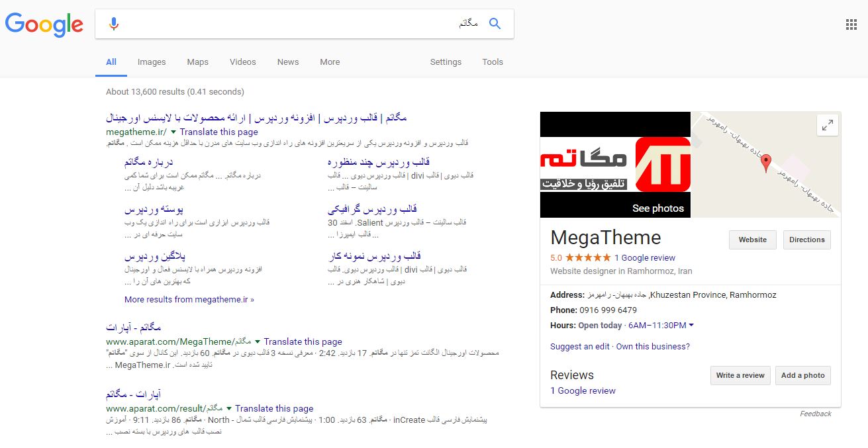Image resolution: width=868 pixels, height=448 pixels.
Task: Open See photos thumbnail of MegaTheme
Action: pos(616,165)
